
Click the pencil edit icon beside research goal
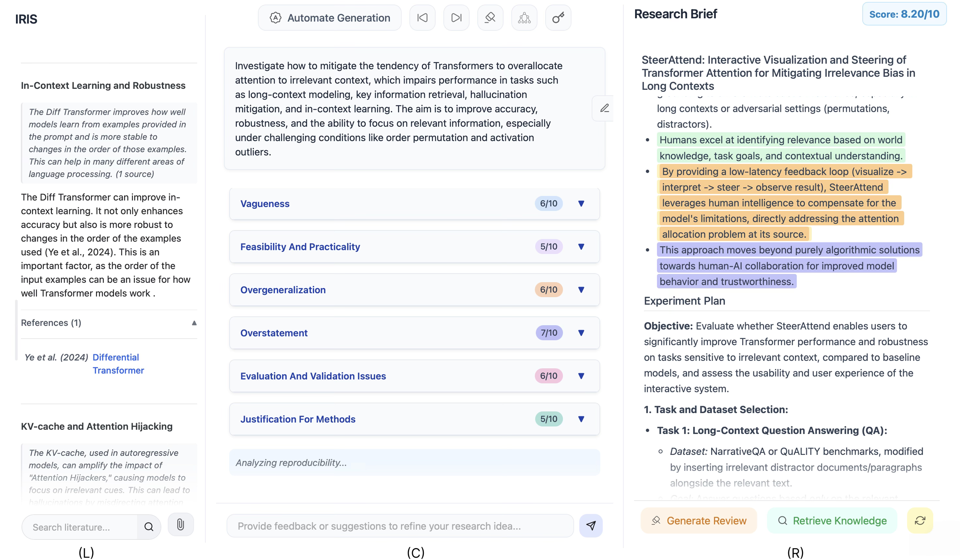tap(604, 108)
